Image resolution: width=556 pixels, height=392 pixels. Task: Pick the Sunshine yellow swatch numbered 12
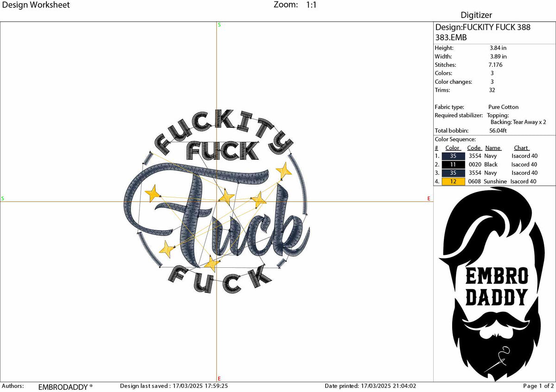point(453,182)
